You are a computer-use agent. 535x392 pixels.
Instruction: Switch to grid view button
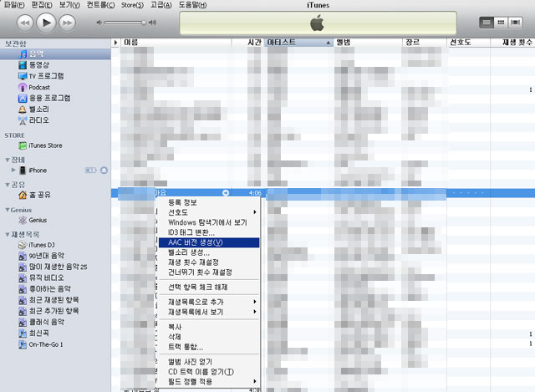(501, 23)
